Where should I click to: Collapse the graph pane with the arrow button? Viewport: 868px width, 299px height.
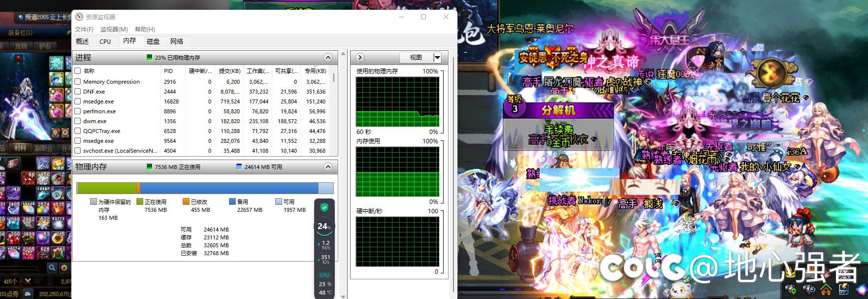[360, 58]
